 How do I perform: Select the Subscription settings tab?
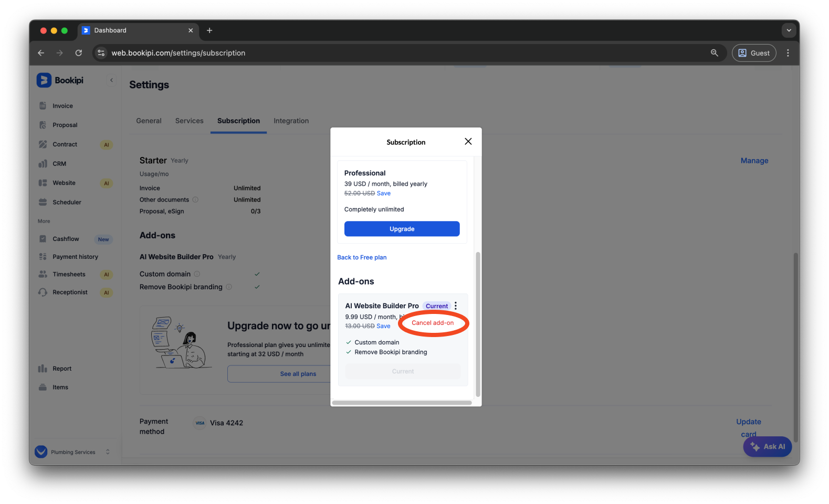(238, 121)
